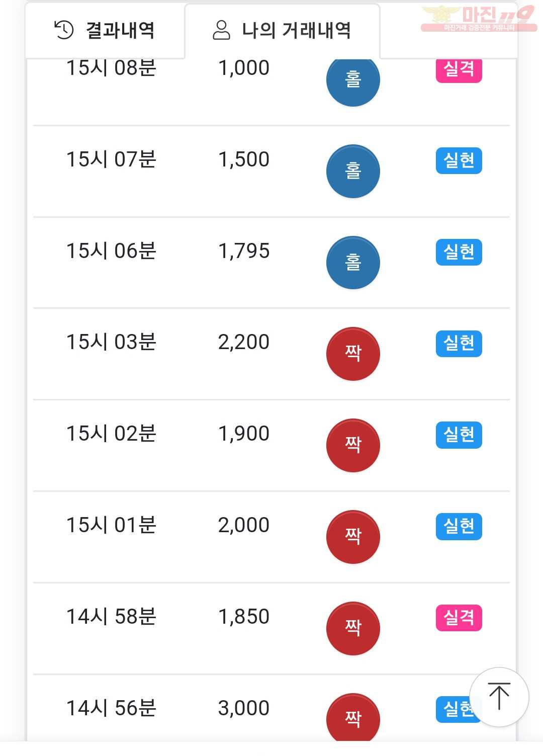Switch to the 결과내역 tab
Image resolution: width=543 pixels, height=756 pixels.
[x=105, y=31]
